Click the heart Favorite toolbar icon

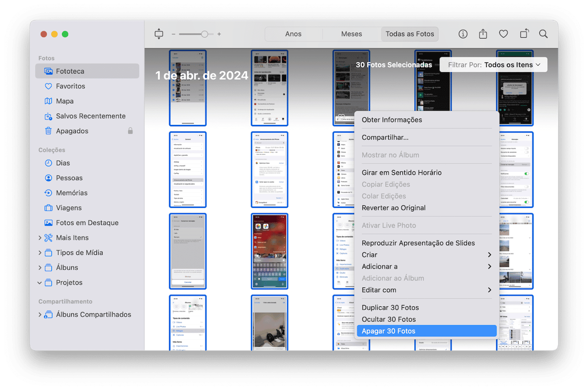click(503, 34)
